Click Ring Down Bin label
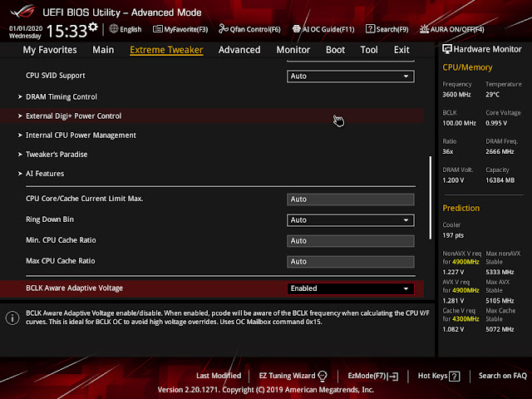 pos(50,219)
